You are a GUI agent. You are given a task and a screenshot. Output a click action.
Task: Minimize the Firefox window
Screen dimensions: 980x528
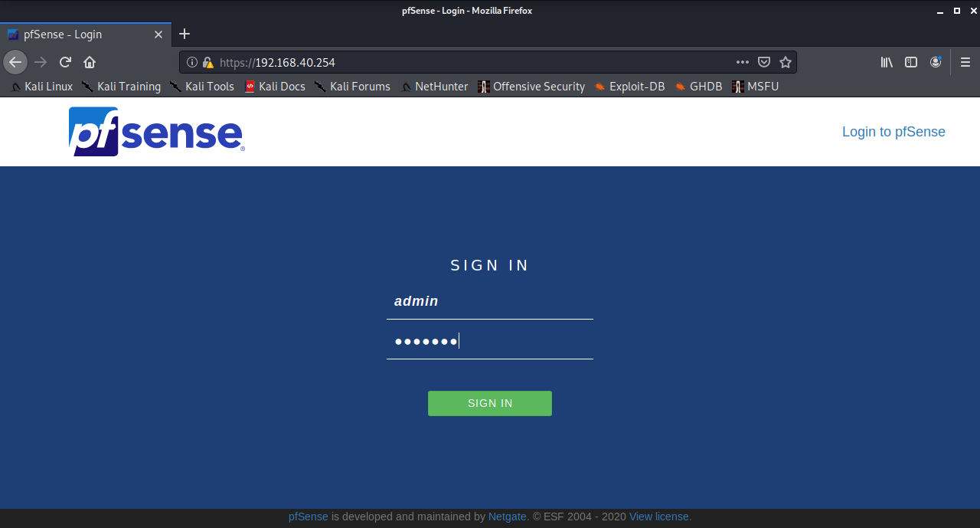point(941,11)
